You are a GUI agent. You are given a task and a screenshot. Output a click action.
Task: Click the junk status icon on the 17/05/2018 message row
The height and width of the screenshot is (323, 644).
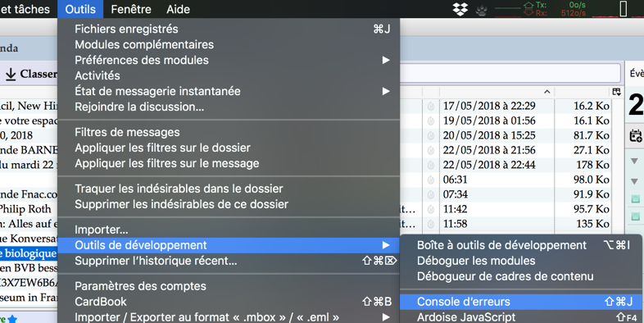click(x=431, y=106)
